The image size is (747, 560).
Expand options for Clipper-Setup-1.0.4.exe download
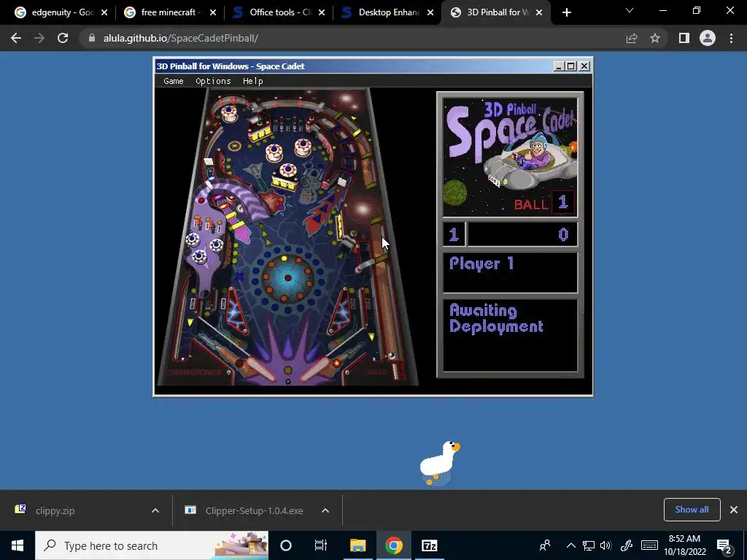[x=325, y=510]
